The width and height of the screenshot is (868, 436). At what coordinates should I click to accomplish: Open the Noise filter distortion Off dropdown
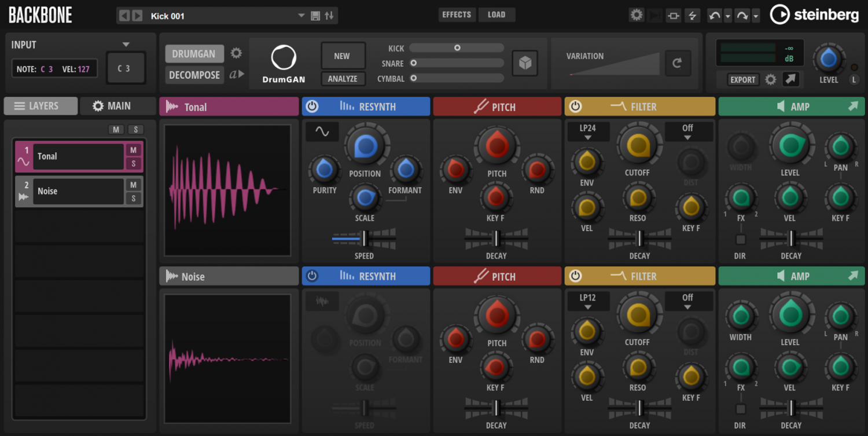[688, 301]
